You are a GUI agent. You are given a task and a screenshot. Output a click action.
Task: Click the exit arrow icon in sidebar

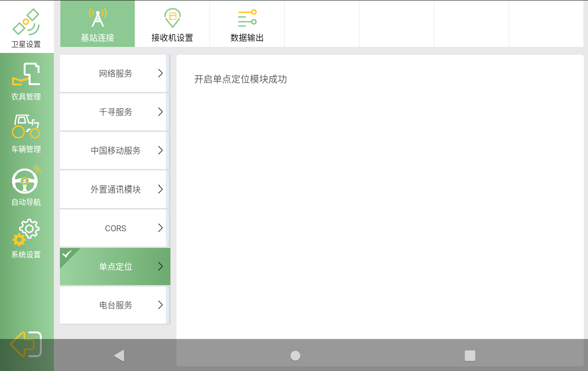(x=26, y=344)
